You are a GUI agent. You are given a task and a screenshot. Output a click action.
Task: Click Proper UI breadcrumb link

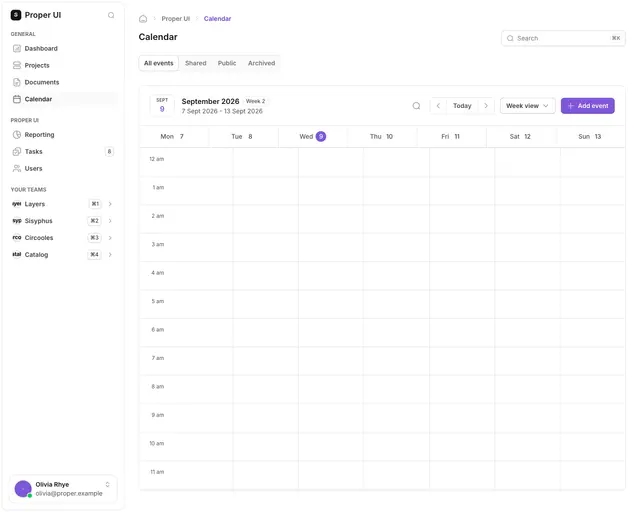click(176, 19)
